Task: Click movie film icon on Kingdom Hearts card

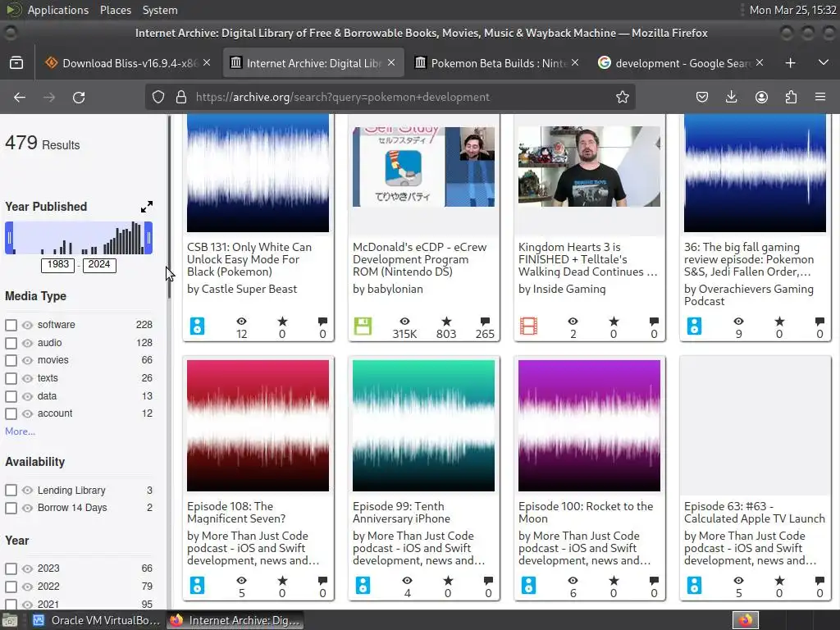Action: pyautogui.click(x=529, y=326)
